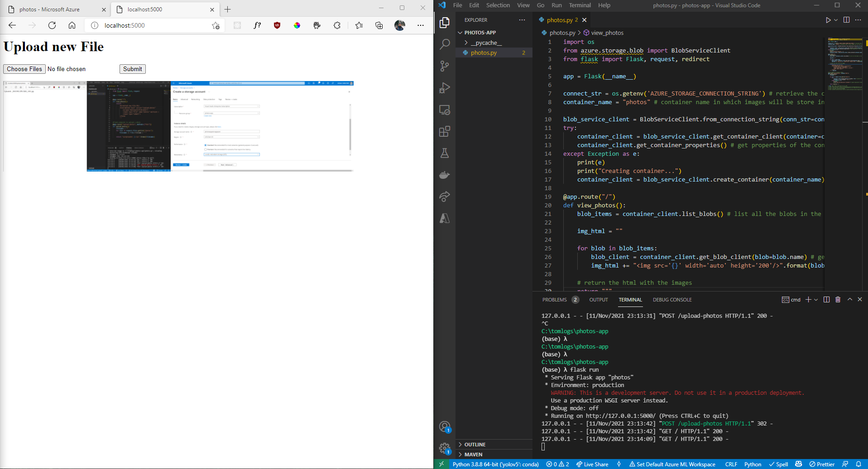The height and width of the screenshot is (469, 868).
Task: Open Run menu in VS Code
Action: 556,5
